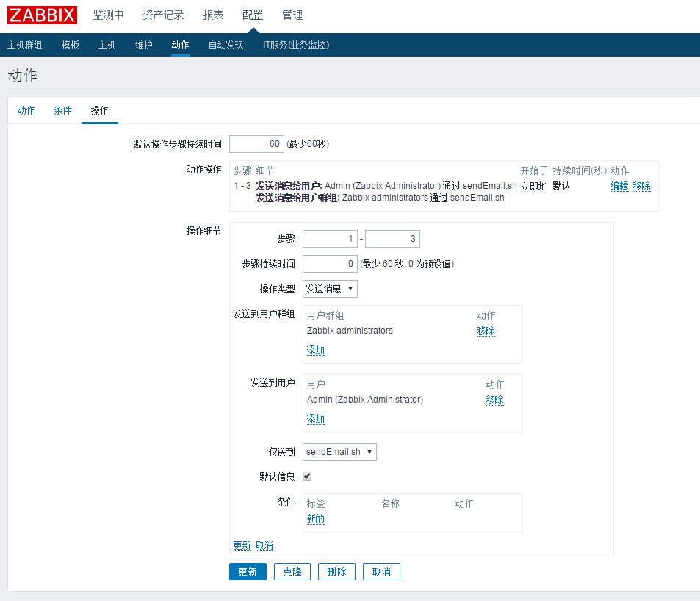Viewport: 700px width, 601px height.
Task: Click 新的 link under 条件
Action: (x=316, y=519)
